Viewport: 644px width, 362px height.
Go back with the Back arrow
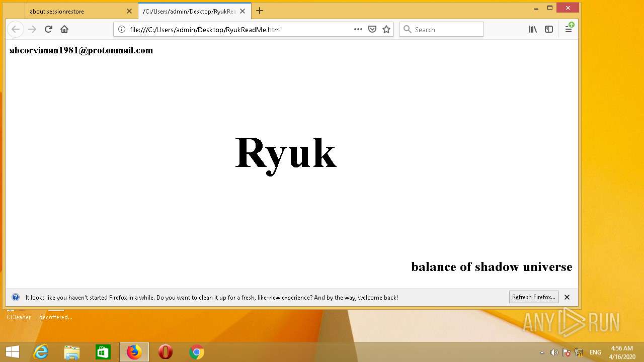point(16,29)
